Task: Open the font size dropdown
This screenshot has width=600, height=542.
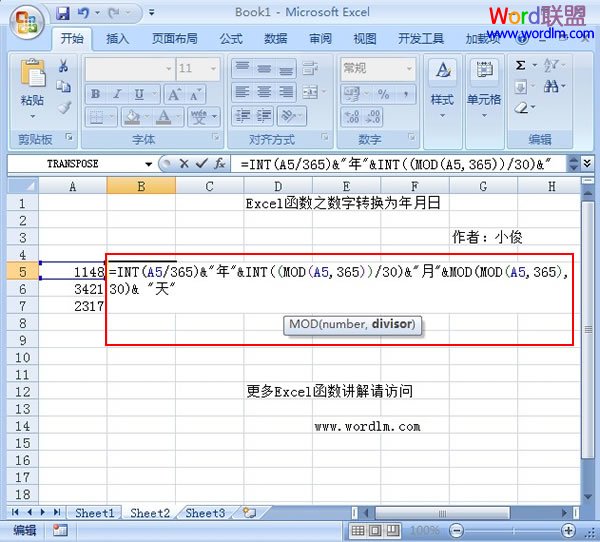Action: tap(213, 69)
